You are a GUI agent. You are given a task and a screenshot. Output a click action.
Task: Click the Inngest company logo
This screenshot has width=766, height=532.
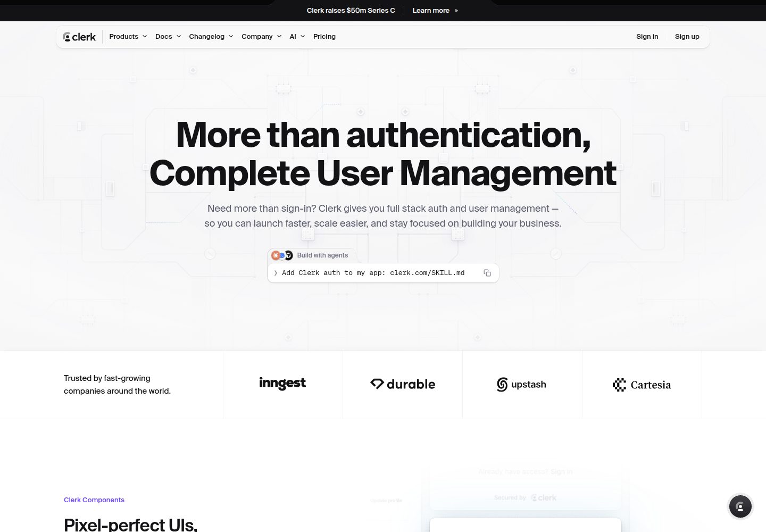[x=282, y=384]
